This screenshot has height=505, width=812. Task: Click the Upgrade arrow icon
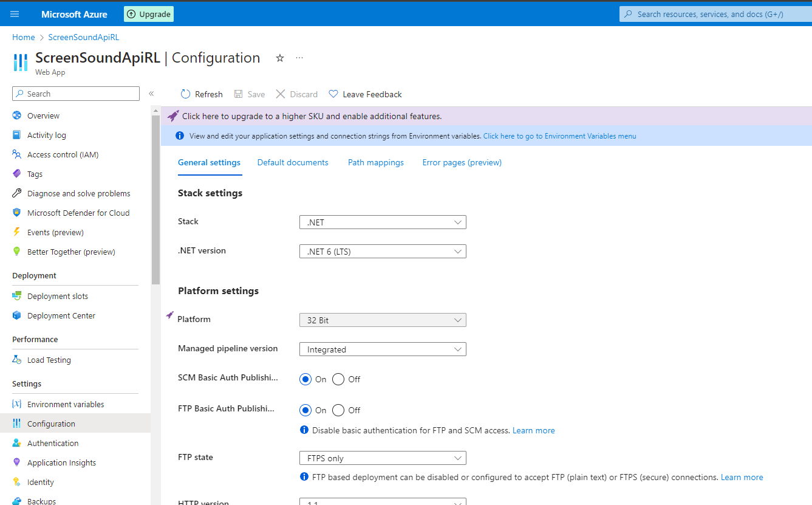pyautogui.click(x=131, y=14)
